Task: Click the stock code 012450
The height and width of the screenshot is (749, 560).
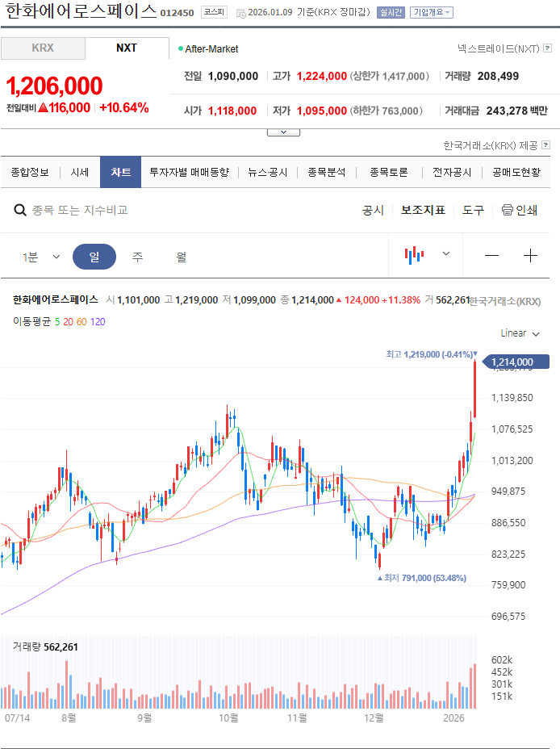Action: [178, 14]
